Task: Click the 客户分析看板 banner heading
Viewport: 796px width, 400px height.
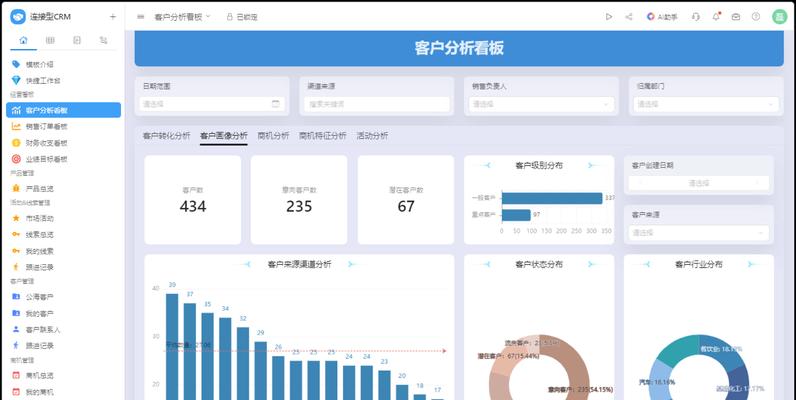Action: pos(459,48)
